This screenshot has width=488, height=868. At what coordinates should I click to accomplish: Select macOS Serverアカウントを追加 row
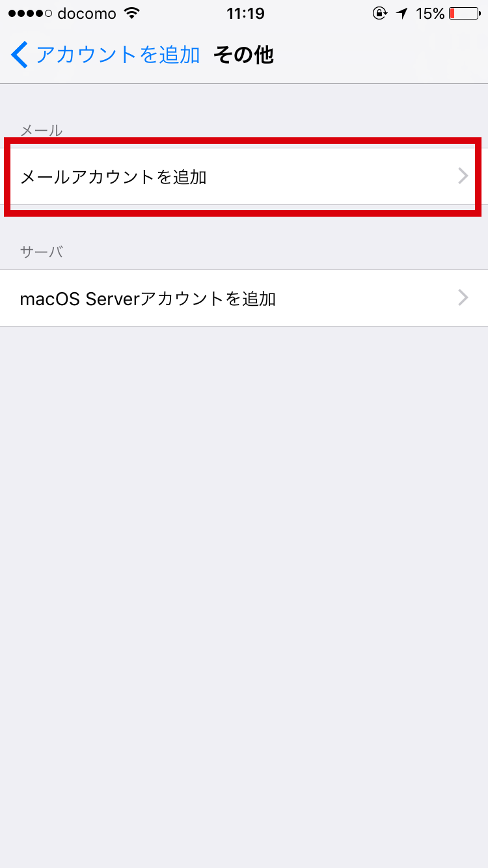click(244, 298)
